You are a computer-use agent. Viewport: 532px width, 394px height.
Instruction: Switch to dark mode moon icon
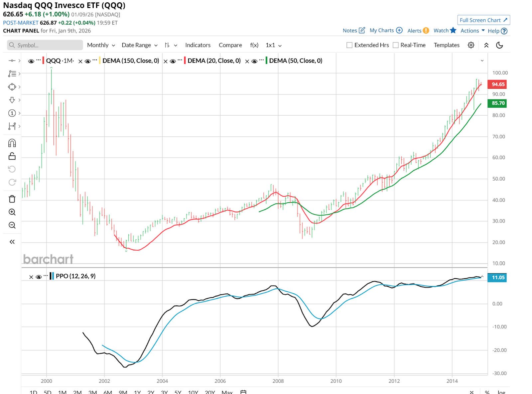click(x=499, y=45)
